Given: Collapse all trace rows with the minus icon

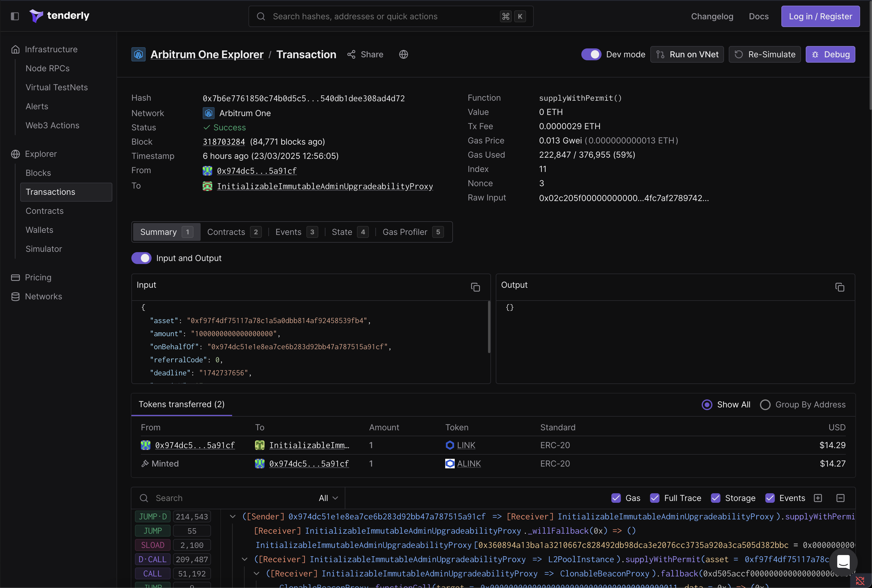Looking at the screenshot, I should [840, 498].
